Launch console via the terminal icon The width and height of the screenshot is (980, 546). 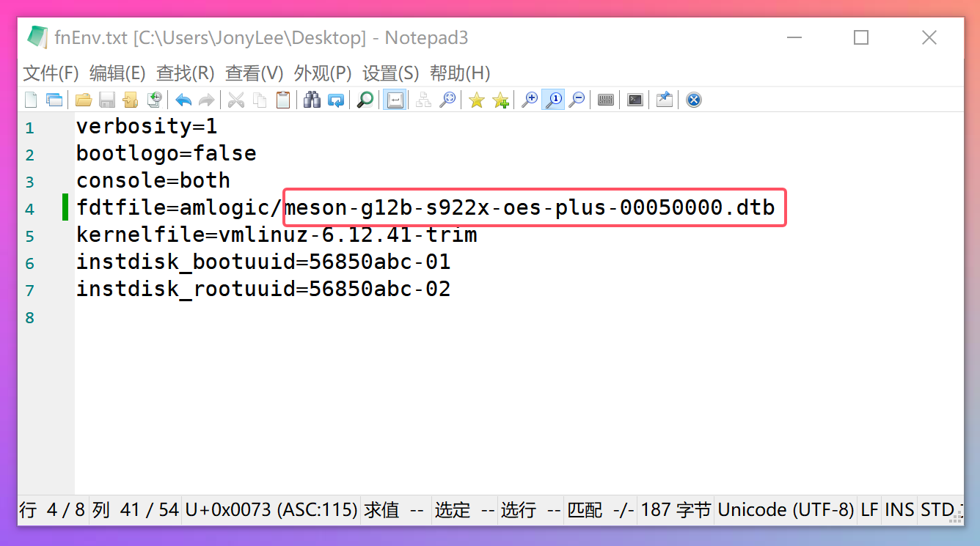click(x=634, y=99)
